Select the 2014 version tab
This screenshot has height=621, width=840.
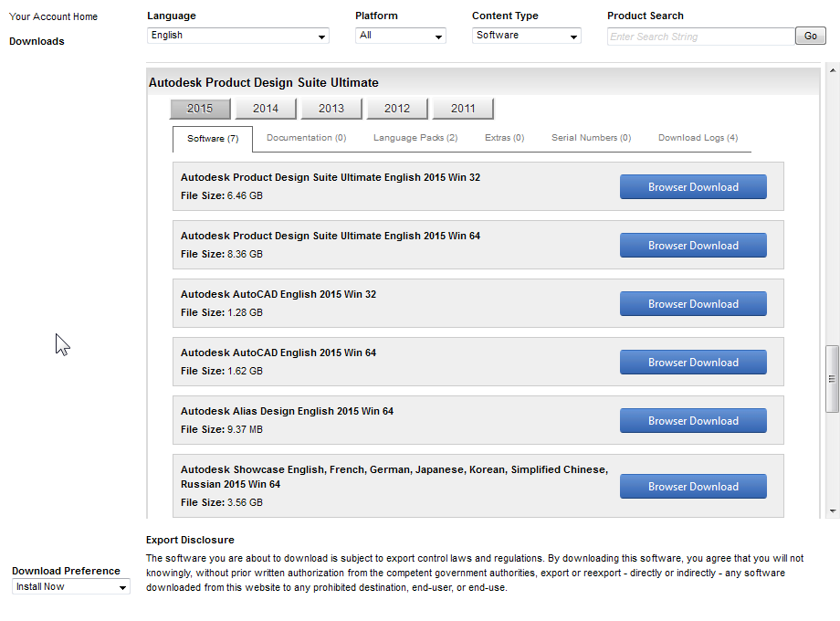tap(266, 109)
